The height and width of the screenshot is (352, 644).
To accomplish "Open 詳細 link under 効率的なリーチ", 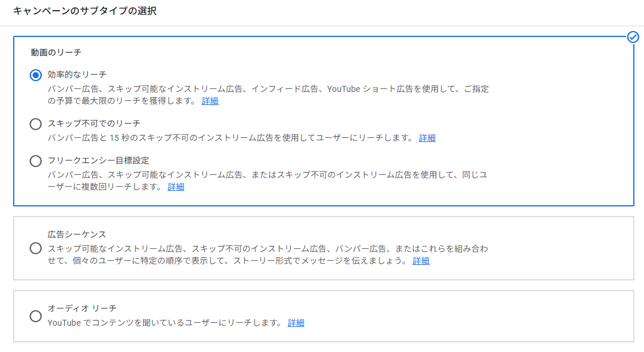I will [210, 101].
